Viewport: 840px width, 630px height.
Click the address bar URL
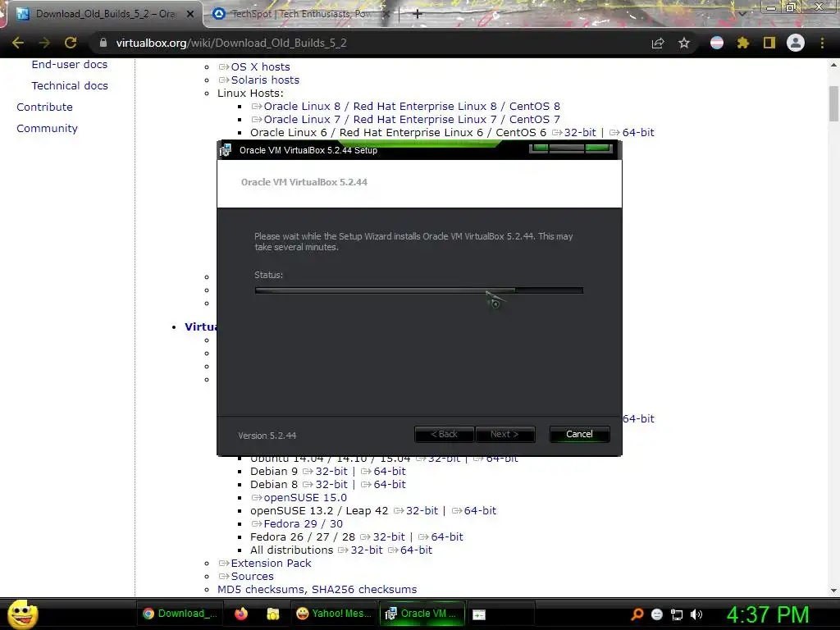[x=231, y=43]
